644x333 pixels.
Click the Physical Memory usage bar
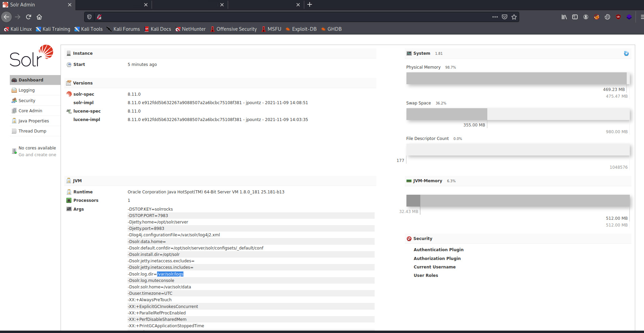[518, 78]
